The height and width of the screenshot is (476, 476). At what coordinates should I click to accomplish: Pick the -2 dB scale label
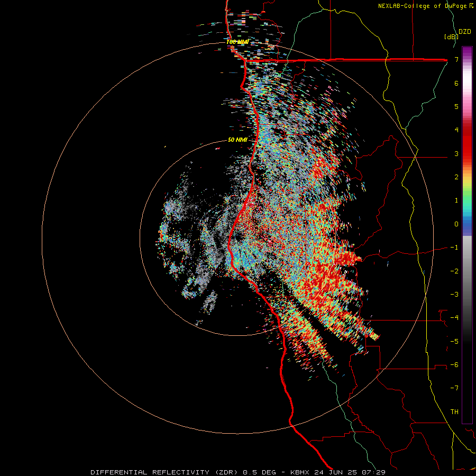coord(454,271)
